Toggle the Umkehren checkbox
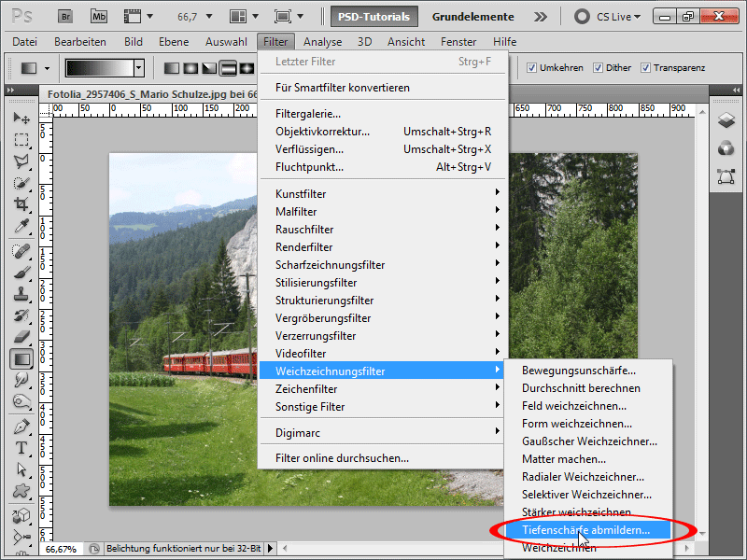Image resolution: width=747 pixels, height=560 pixels. [531, 67]
